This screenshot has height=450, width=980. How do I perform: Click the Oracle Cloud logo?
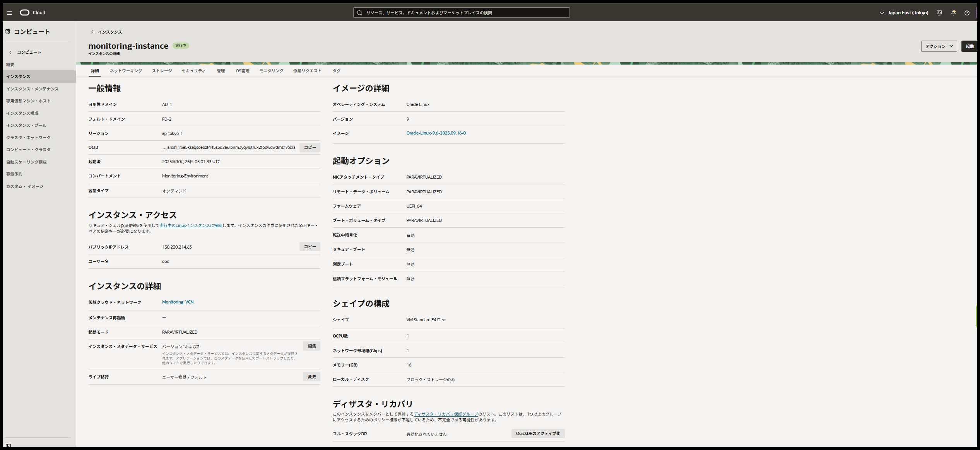25,12
